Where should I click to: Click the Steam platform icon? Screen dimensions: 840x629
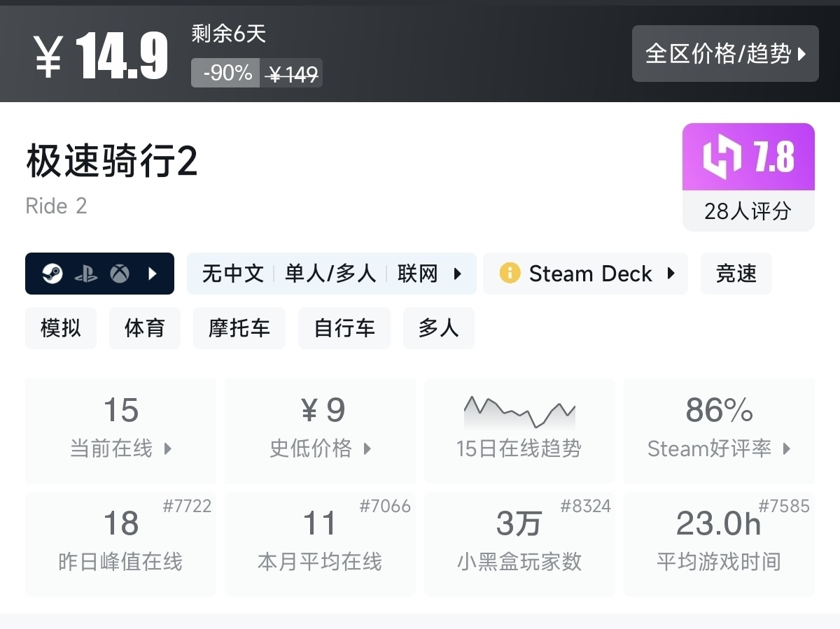coord(52,274)
